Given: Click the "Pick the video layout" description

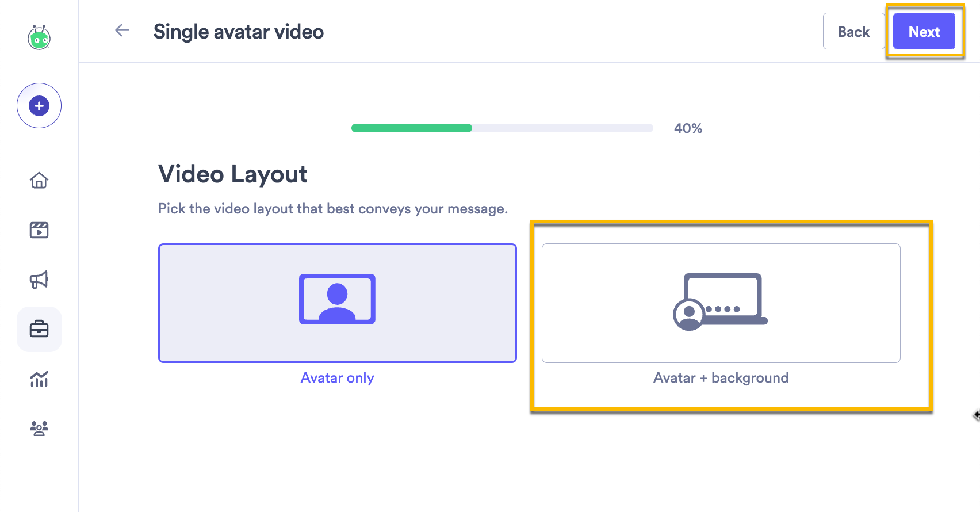Looking at the screenshot, I should pyautogui.click(x=333, y=209).
